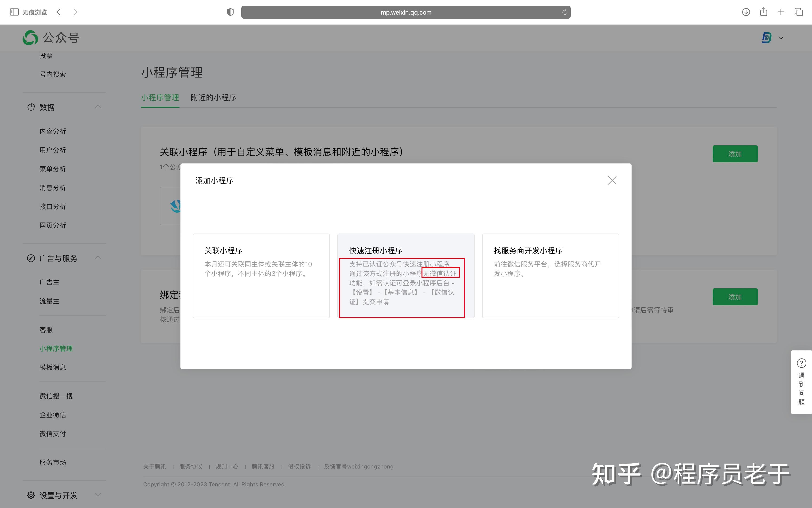
Task: Show the tab overview icon
Action: tap(799, 12)
